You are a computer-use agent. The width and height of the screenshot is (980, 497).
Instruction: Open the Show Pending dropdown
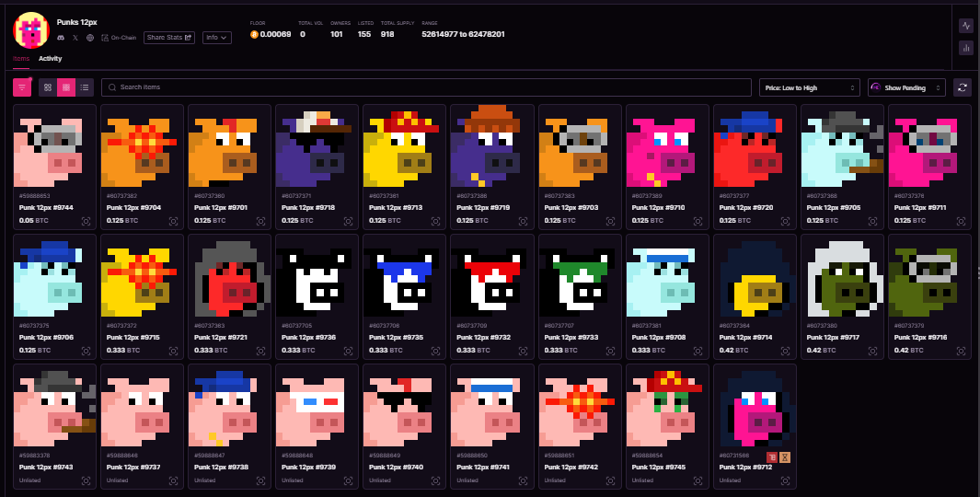pos(906,87)
